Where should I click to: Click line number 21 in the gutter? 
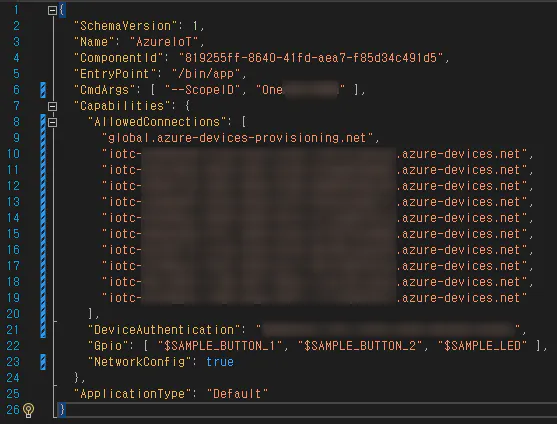point(13,330)
